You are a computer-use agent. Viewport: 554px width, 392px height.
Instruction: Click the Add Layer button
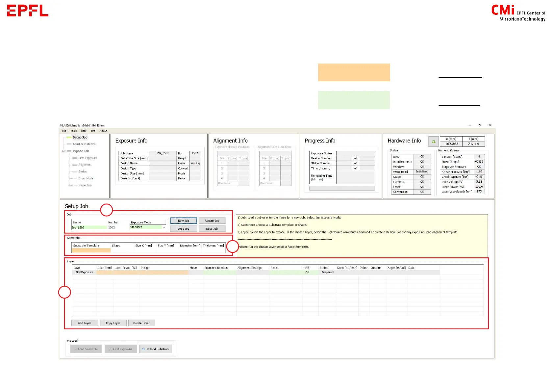click(85, 323)
